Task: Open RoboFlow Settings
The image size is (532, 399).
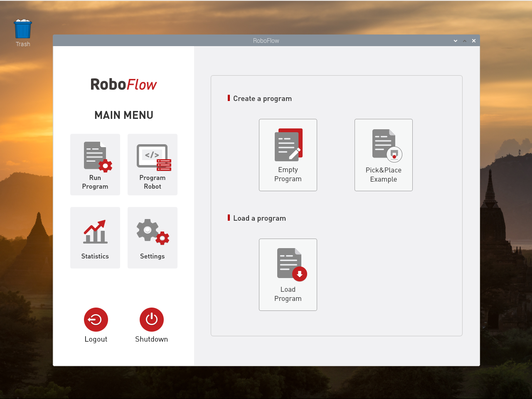Action: [152, 237]
